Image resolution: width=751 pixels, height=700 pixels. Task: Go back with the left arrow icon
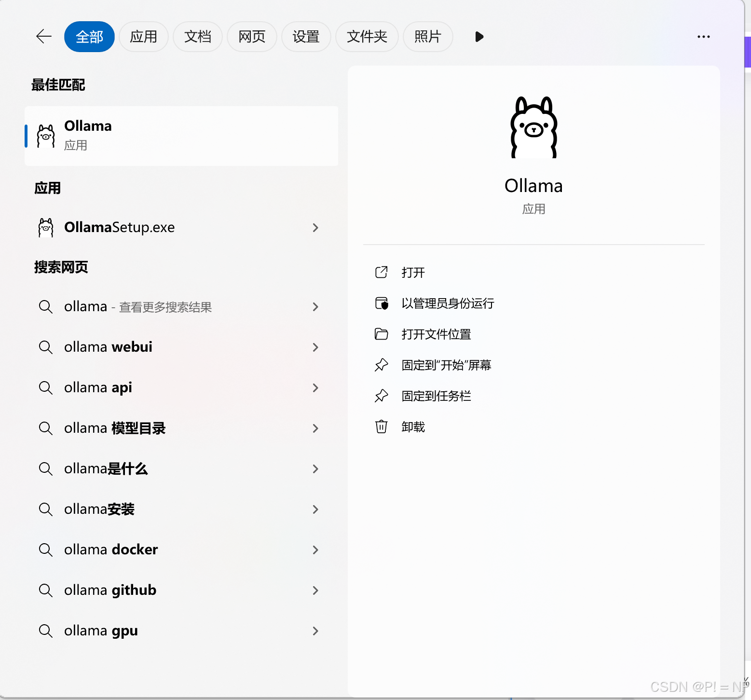pos(44,37)
